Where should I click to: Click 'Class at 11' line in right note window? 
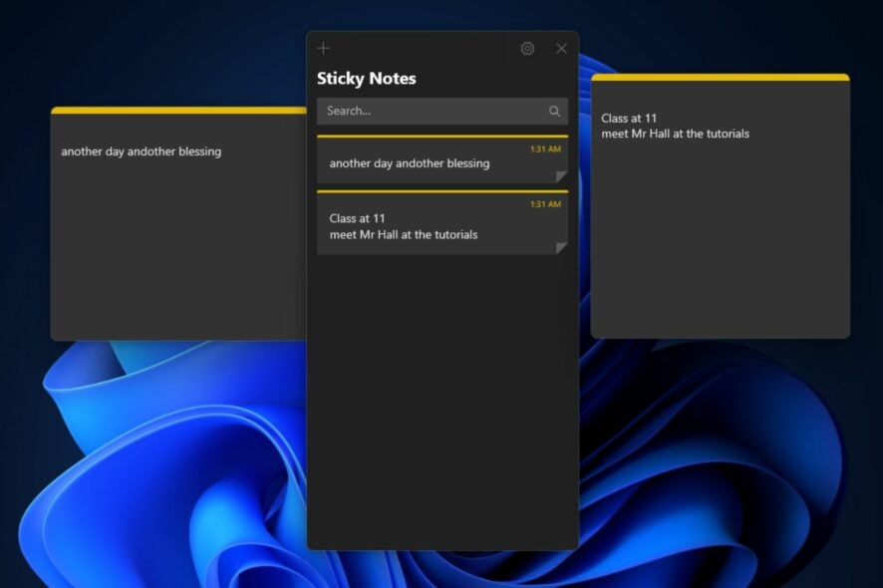629,119
